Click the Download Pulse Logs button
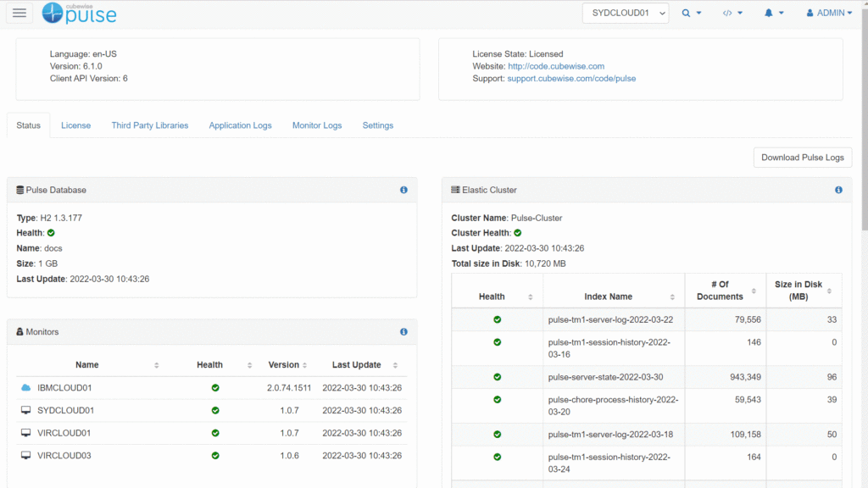This screenshot has height=488, width=868. click(x=802, y=158)
